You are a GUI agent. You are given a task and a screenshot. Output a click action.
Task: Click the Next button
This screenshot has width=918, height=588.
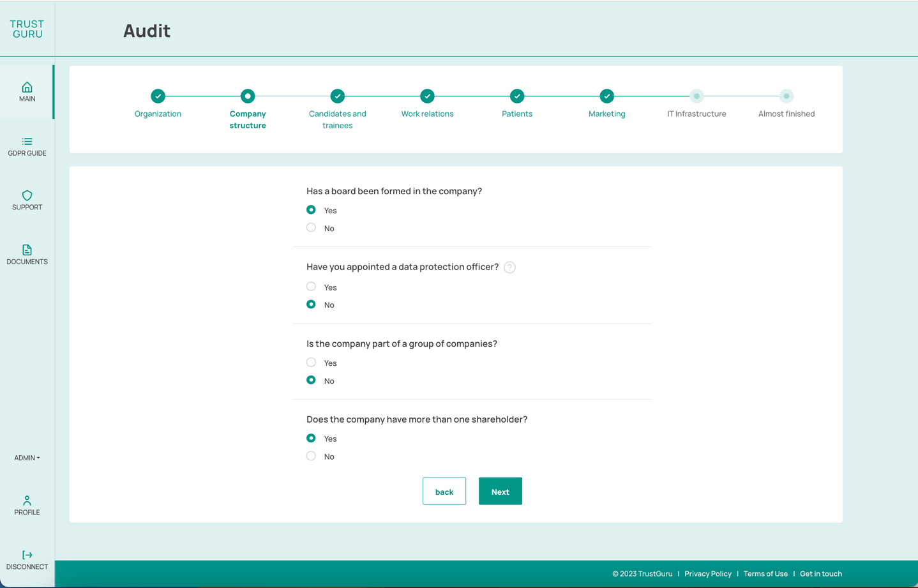pyautogui.click(x=500, y=492)
